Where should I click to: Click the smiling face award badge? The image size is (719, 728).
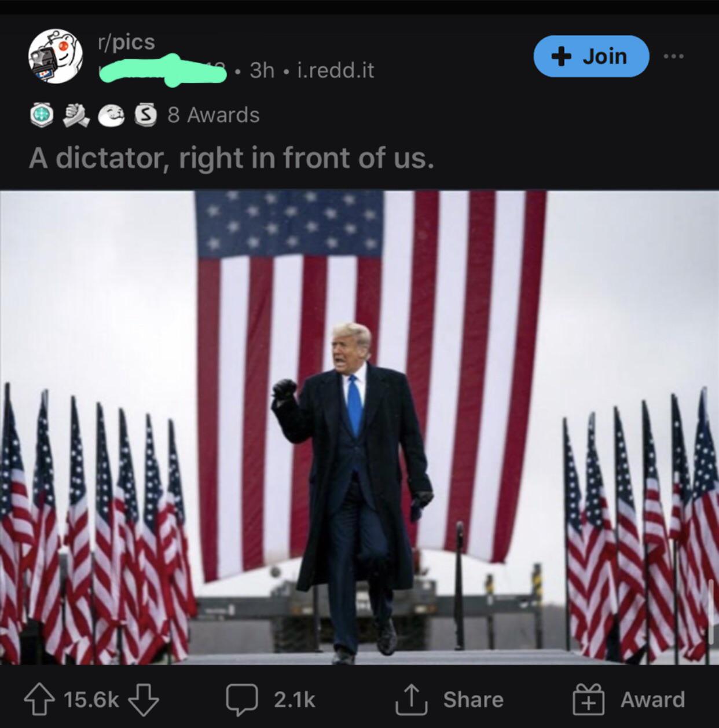[111, 115]
